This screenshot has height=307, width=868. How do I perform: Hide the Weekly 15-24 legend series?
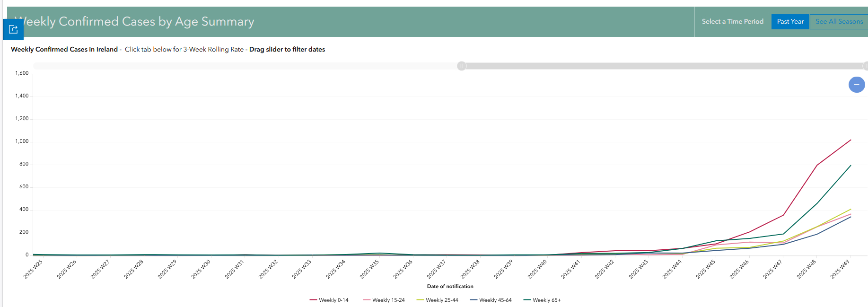coord(384,300)
